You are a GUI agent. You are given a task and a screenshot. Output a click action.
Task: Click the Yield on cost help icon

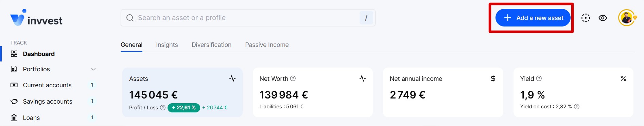pyautogui.click(x=577, y=107)
